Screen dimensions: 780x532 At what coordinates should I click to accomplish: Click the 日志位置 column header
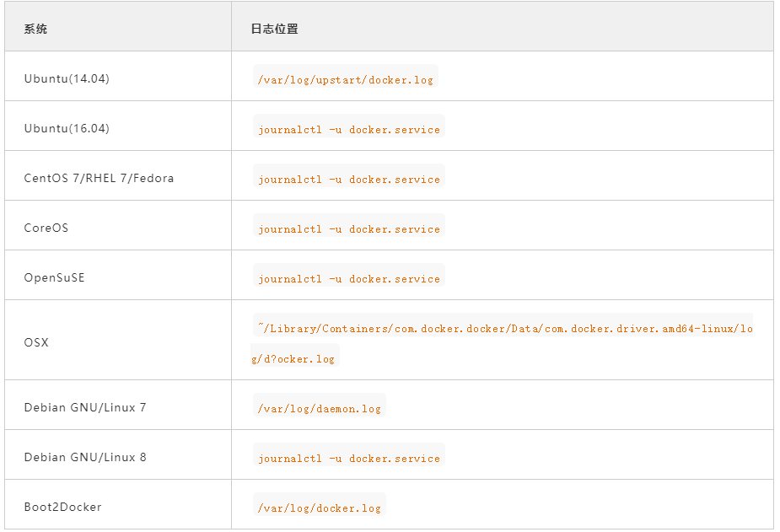coord(274,29)
